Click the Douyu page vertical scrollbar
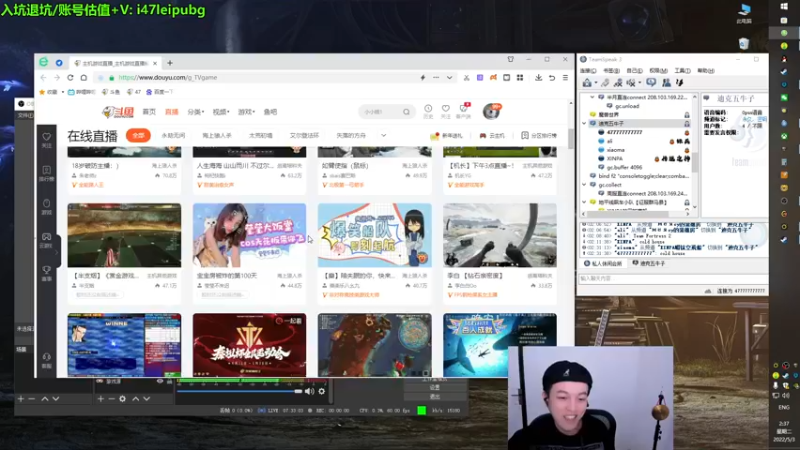Image resolution: width=800 pixels, height=450 pixels. pos(570,138)
